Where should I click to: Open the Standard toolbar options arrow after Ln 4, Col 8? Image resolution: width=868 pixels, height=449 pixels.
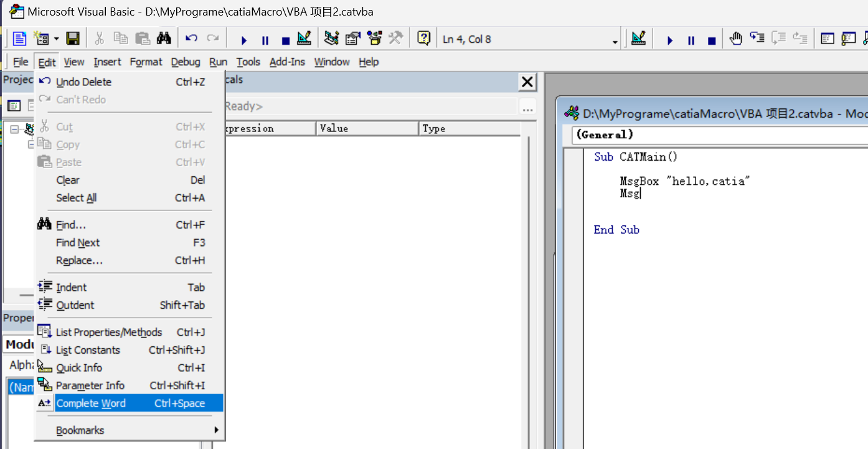pyautogui.click(x=615, y=42)
